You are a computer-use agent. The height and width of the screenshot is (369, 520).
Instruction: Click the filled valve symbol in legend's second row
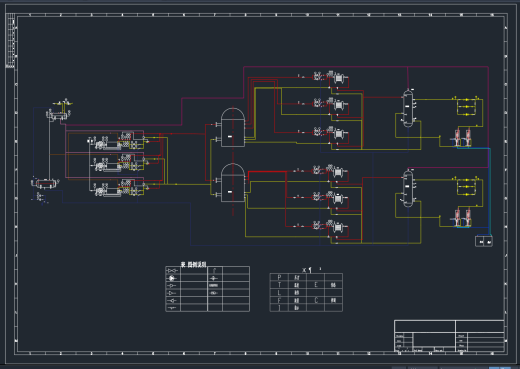point(172,278)
